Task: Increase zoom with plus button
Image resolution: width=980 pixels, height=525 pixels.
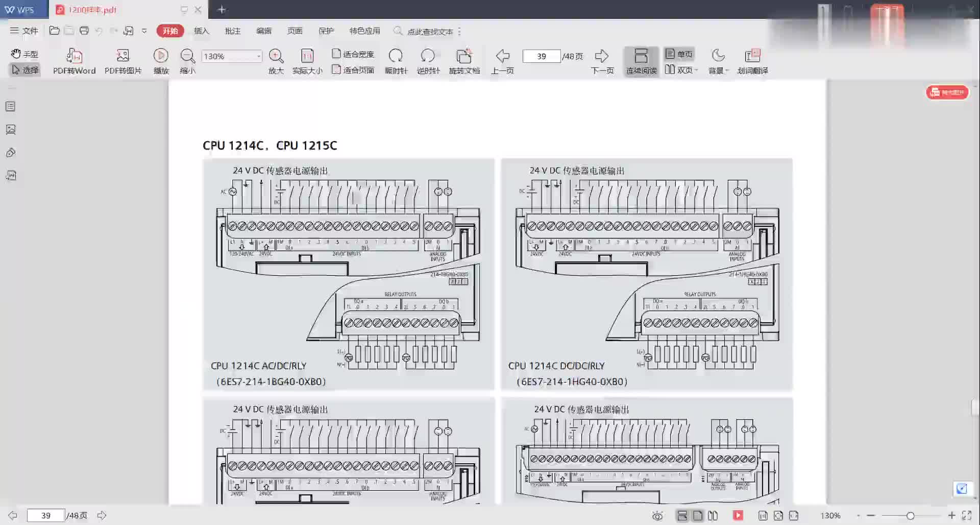Action: [951, 515]
